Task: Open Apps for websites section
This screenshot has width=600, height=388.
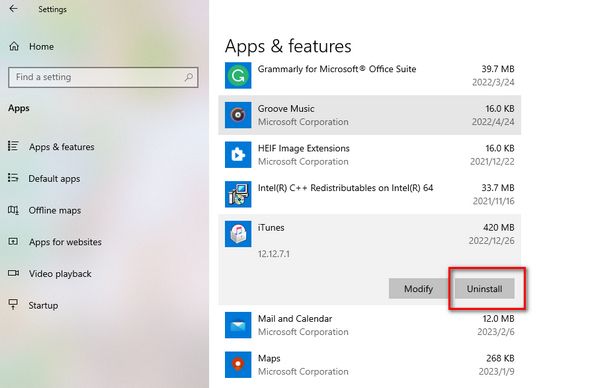Action: tap(65, 242)
